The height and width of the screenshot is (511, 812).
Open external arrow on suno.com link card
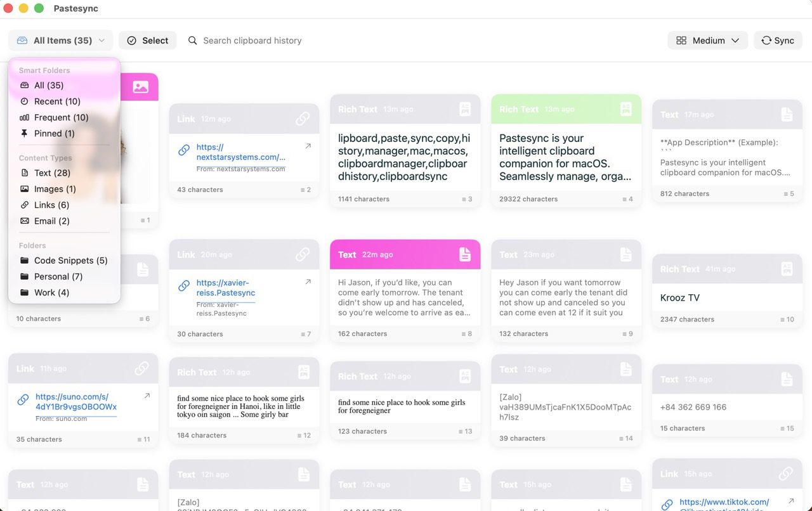pos(147,396)
